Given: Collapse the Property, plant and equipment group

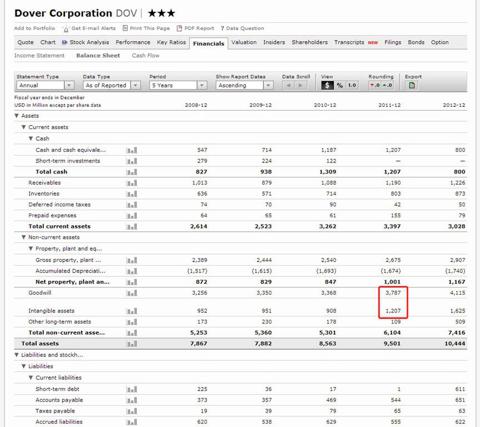Looking at the screenshot, I should (31, 248).
